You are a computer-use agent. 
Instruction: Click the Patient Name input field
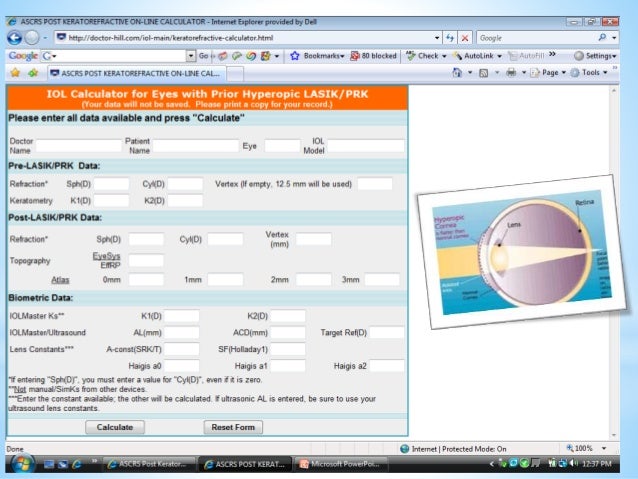[195, 146]
